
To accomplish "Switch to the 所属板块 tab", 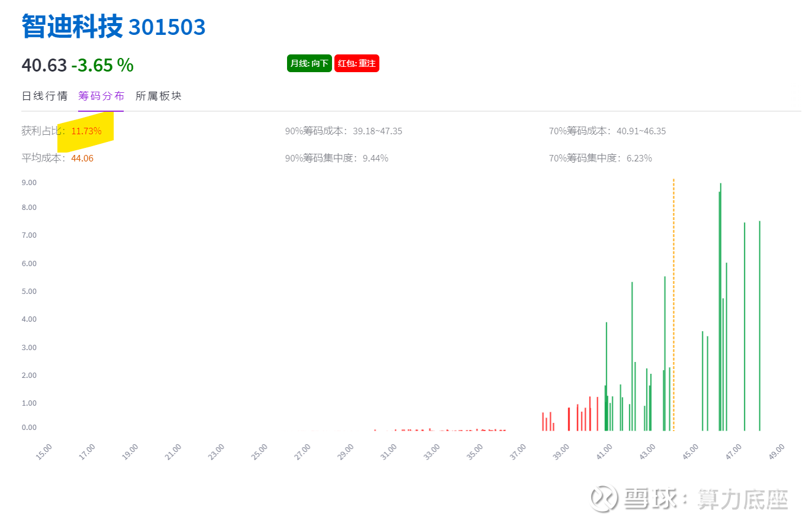I will (x=158, y=96).
